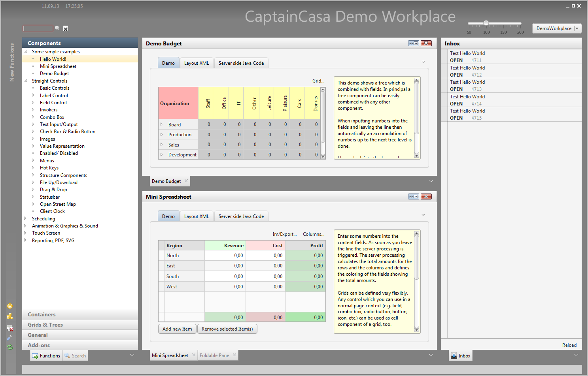Click the magnifier icon beside the search field
Screen dimensions: 588x376
57,28
